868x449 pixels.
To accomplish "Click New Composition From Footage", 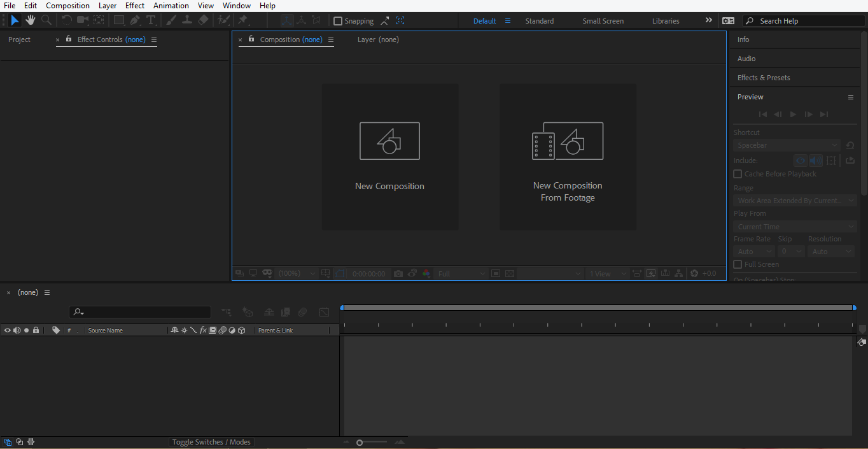I will (568, 157).
